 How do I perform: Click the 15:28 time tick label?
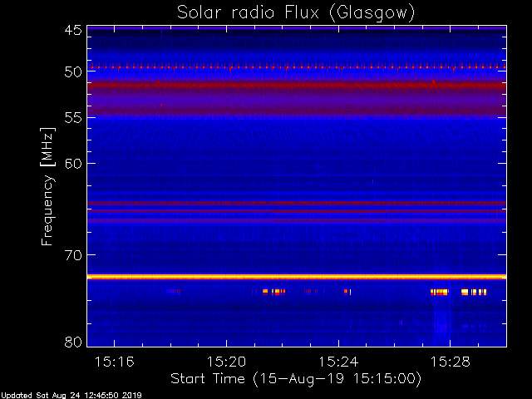coord(451,362)
